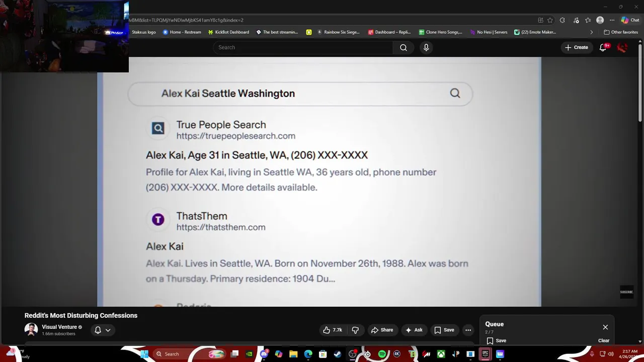Open more actions (three dots) under the video

point(468,330)
